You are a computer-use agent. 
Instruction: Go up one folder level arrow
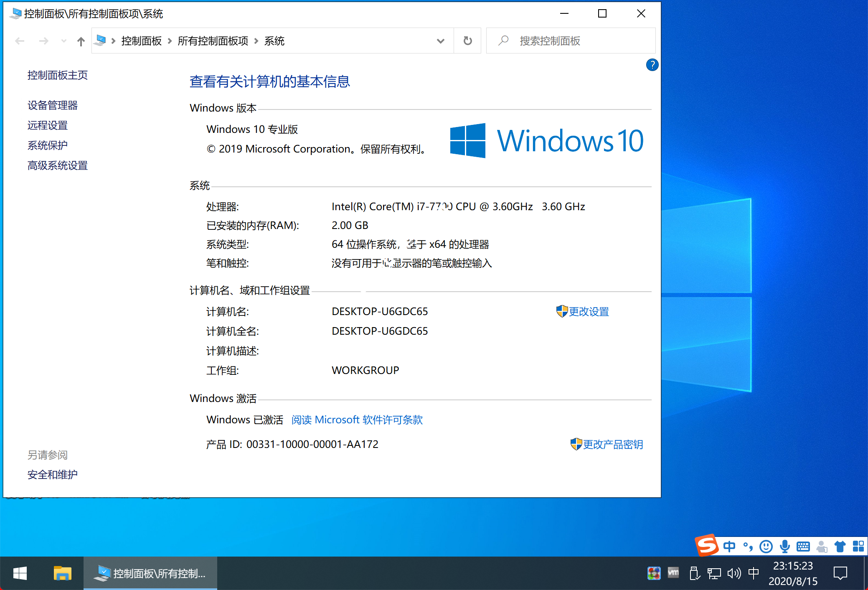(x=81, y=41)
